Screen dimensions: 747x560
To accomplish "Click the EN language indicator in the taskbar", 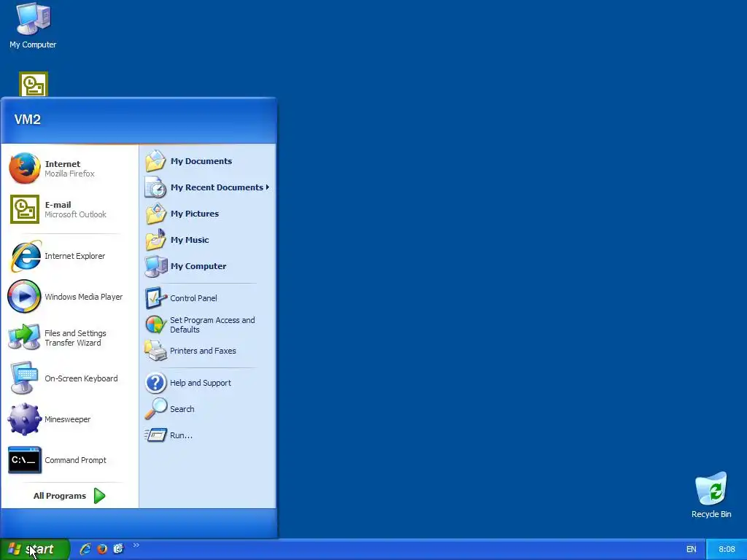I will tap(692, 549).
